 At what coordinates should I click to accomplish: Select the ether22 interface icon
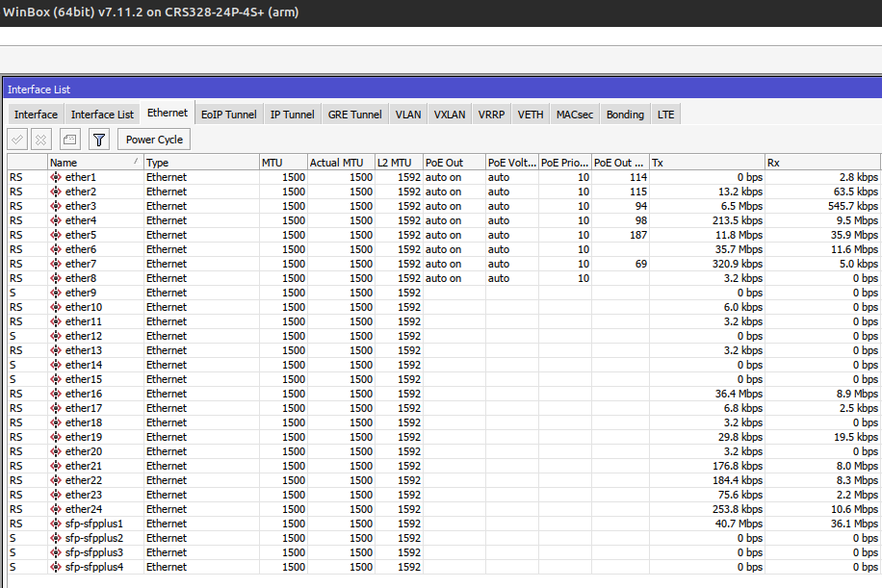[x=56, y=480]
